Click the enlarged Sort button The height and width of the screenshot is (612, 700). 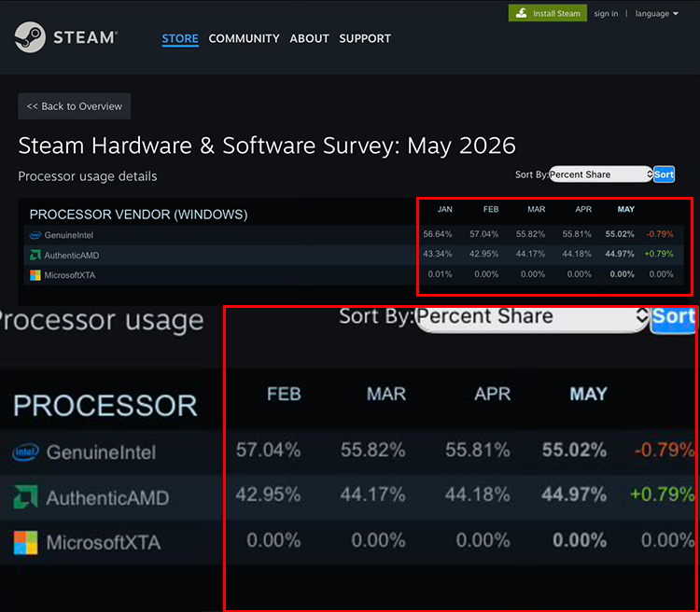click(x=674, y=318)
